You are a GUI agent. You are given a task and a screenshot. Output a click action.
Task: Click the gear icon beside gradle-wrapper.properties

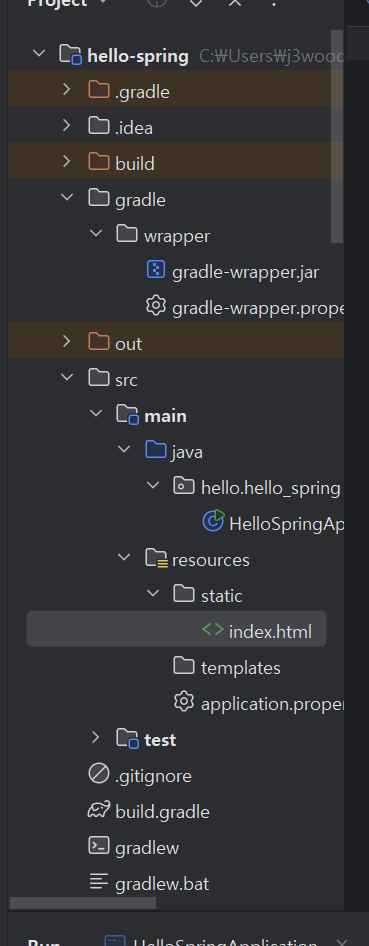point(156,306)
